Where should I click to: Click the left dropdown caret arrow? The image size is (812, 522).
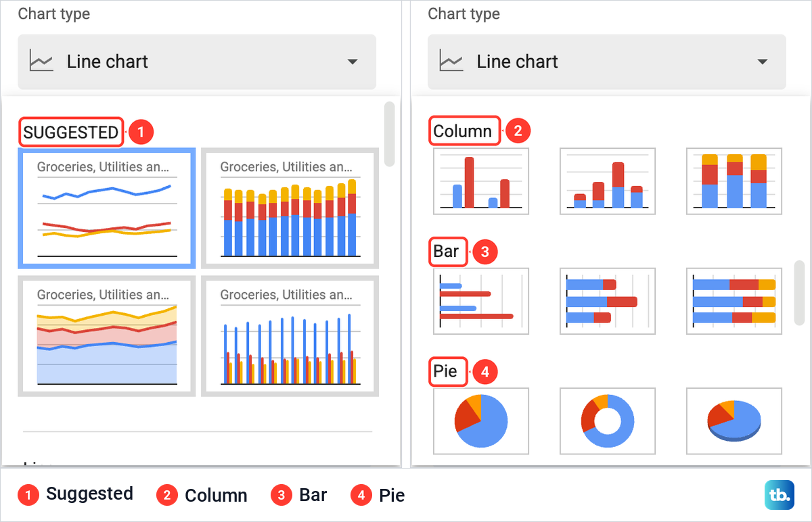[x=352, y=62]
